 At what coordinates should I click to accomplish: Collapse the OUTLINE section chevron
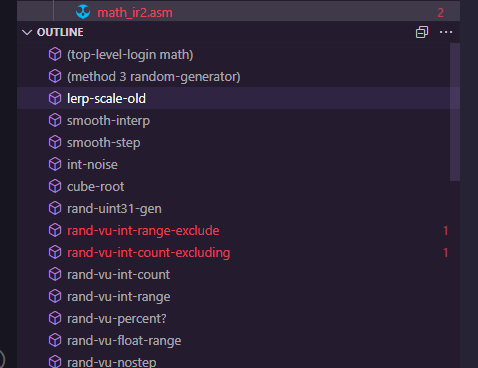tap(27, 32)
